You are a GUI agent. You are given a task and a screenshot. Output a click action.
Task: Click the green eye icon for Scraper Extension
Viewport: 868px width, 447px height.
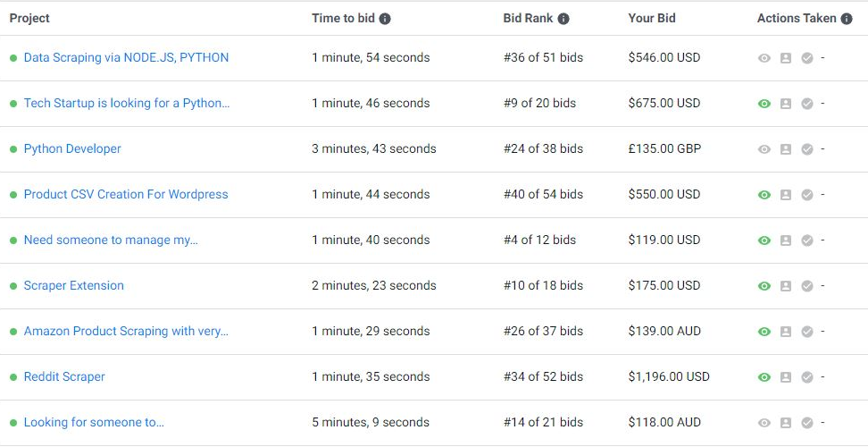tap(764, 286)
